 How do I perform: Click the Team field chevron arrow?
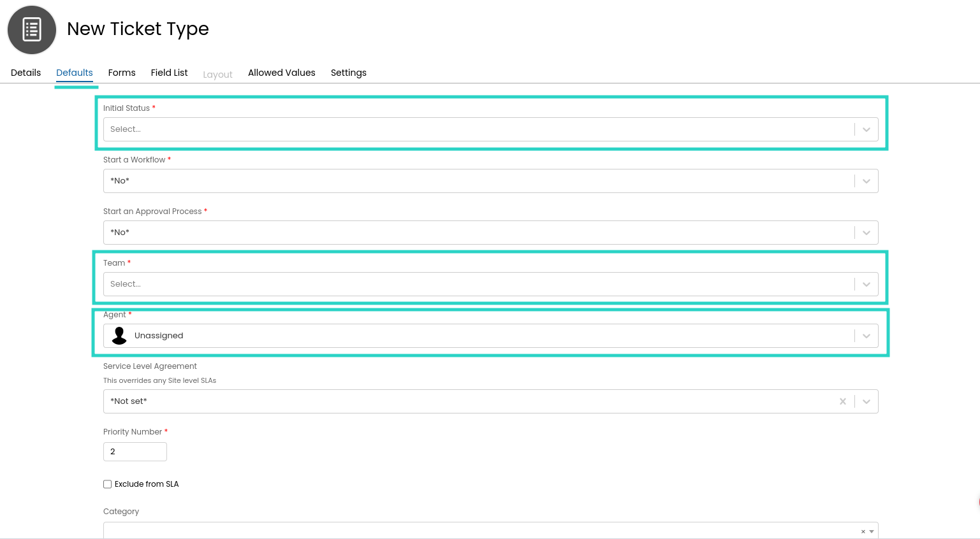867,284
